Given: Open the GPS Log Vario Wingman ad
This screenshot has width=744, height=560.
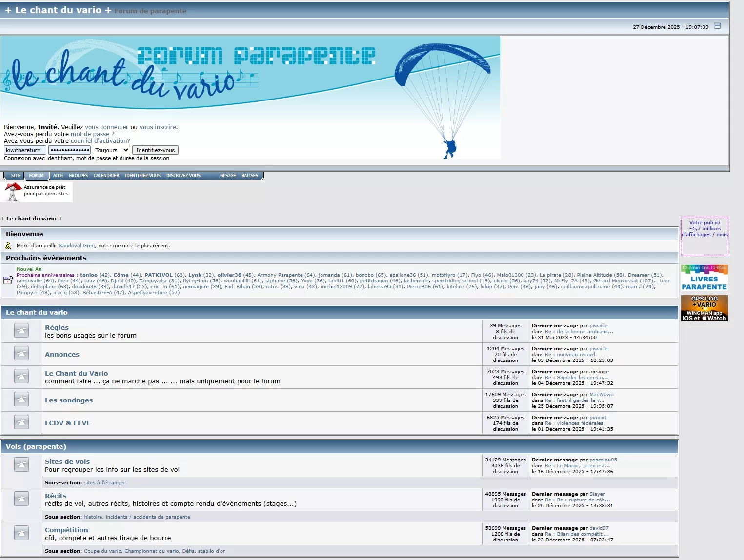Looking at the screenshot, I should click(704, 308).
